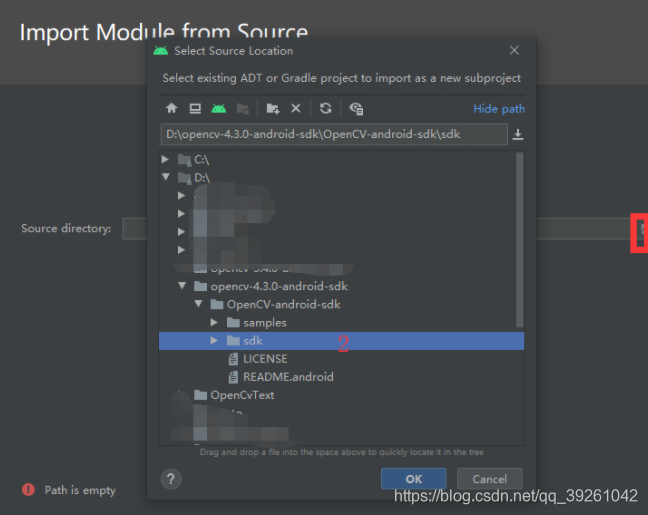Expand the samples folder
This screenshot has height=515, width=648.
tap(214, 322)
